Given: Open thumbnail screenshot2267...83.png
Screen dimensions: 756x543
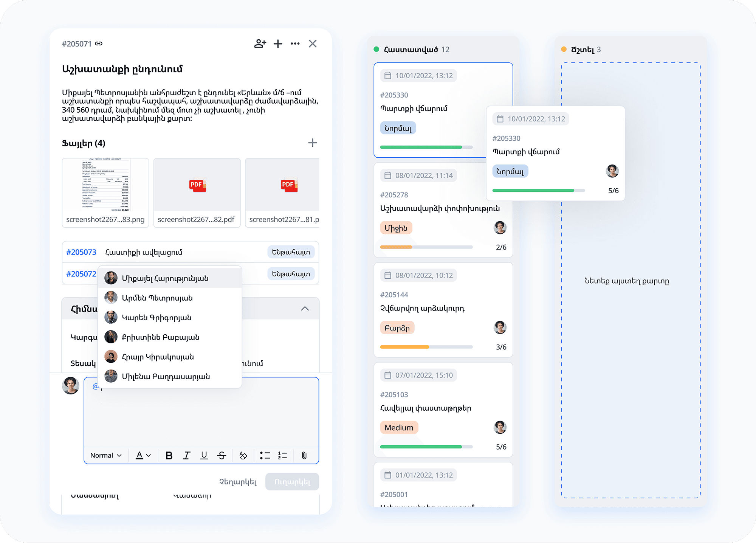Looking at the screenshot, I should click(105, 185).
